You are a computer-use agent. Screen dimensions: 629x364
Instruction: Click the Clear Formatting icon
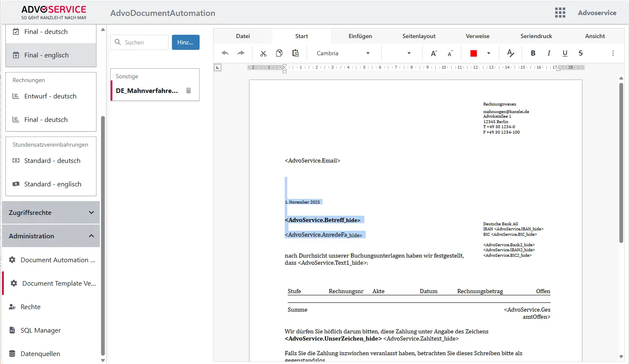[510, 53]
